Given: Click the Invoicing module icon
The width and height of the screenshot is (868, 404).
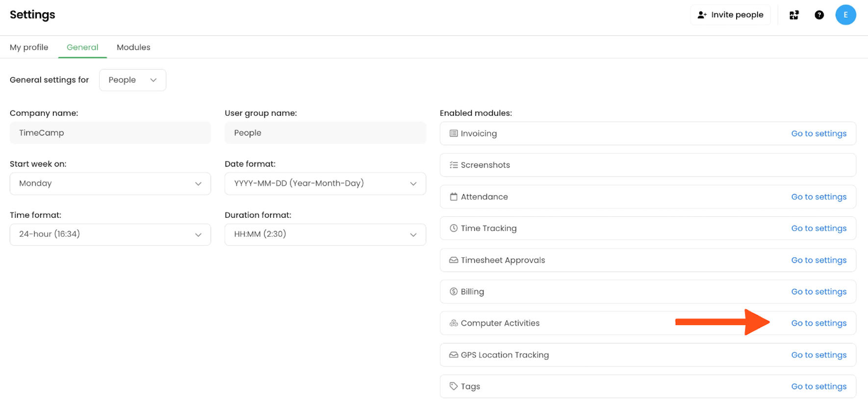Looking at the screenshot, I should coord(454,133).
